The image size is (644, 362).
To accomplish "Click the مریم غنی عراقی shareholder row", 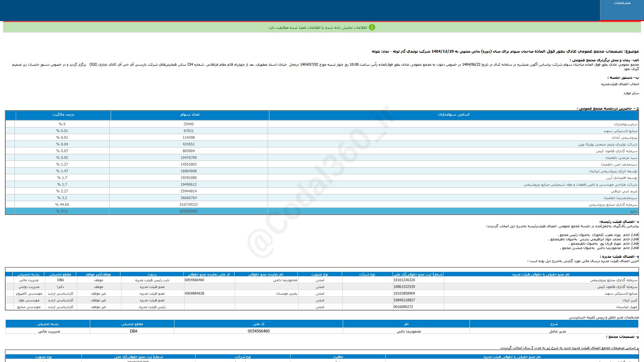I will coord(624,191).
